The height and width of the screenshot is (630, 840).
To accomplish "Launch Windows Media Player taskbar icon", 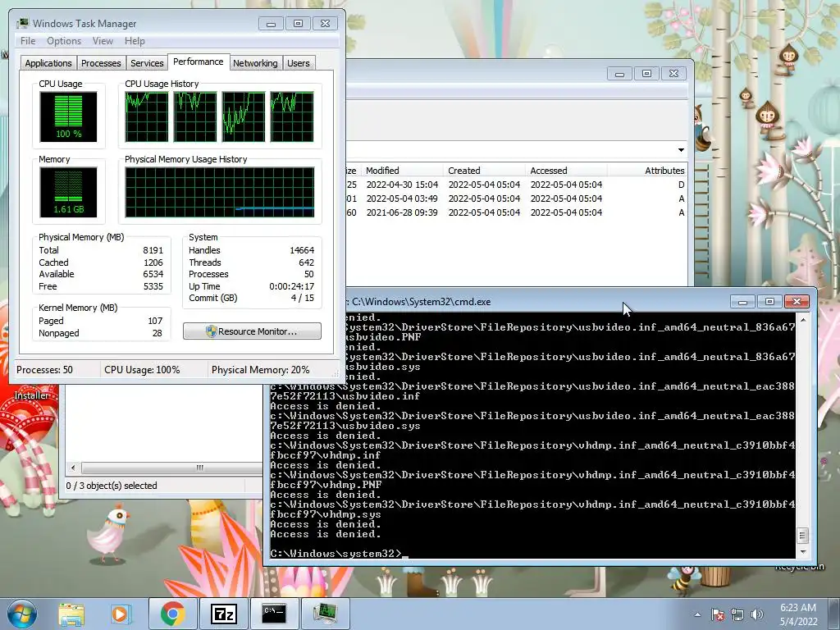I will (x=120, y=614).
